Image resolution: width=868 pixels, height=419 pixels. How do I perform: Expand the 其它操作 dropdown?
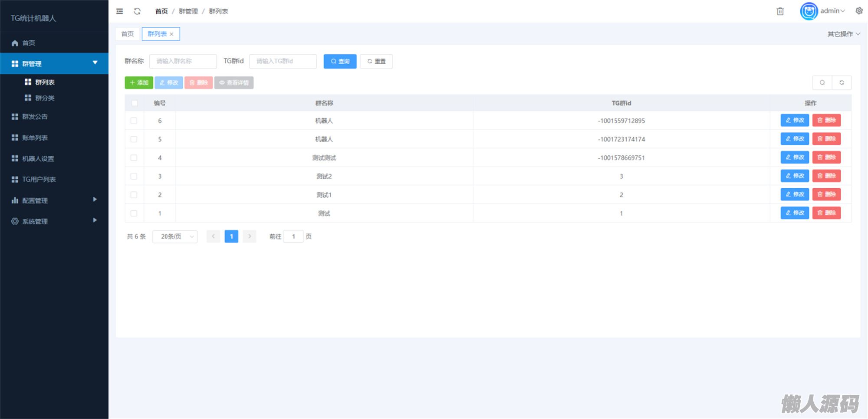843,34
